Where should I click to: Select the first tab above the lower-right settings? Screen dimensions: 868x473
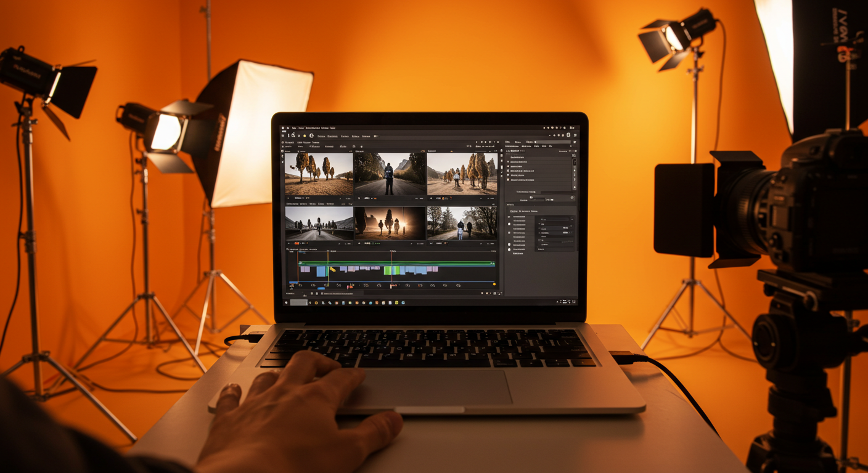[x=514, y=211]
